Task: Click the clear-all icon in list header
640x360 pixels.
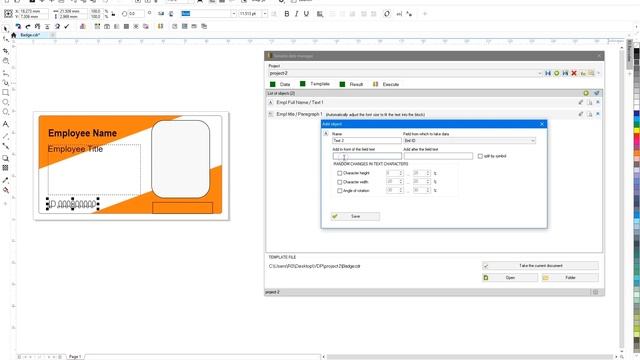Action: [596, 93]
